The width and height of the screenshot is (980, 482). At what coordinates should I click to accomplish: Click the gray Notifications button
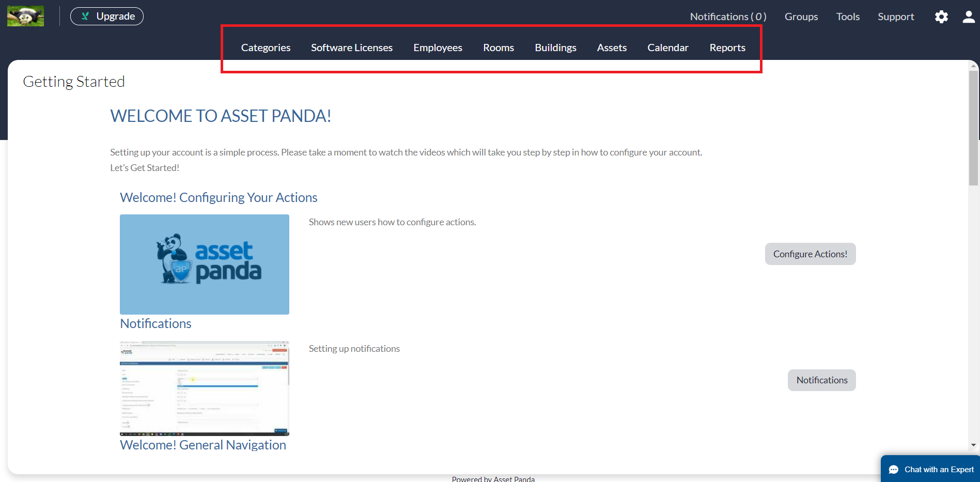pos(821,380)
